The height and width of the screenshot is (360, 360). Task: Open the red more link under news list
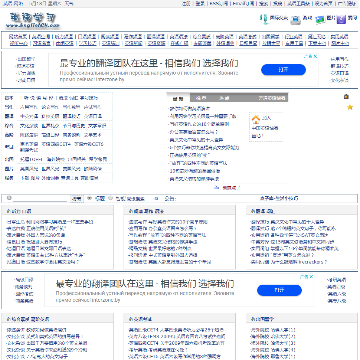(x=230, y=188)
